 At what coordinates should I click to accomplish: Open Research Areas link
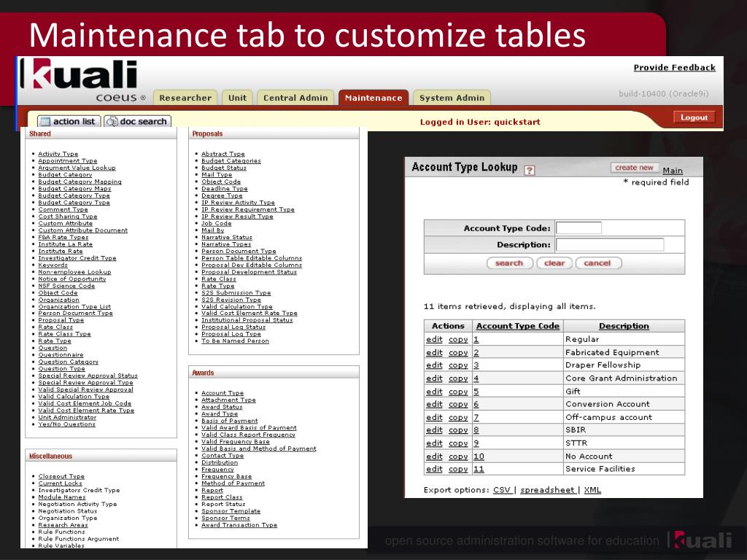(x=63, y=525)
